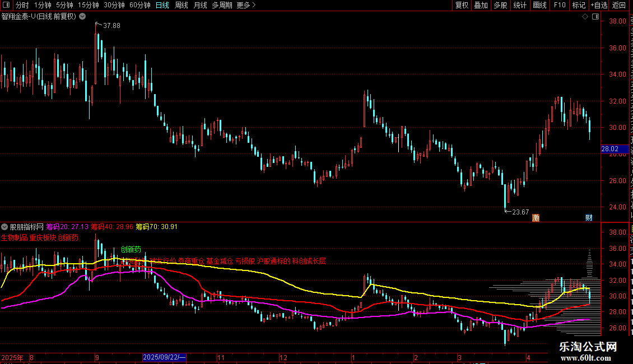Screen dimensions: 633x364
Task: Select the 15分钟 period tab
Action: point(89,5)
